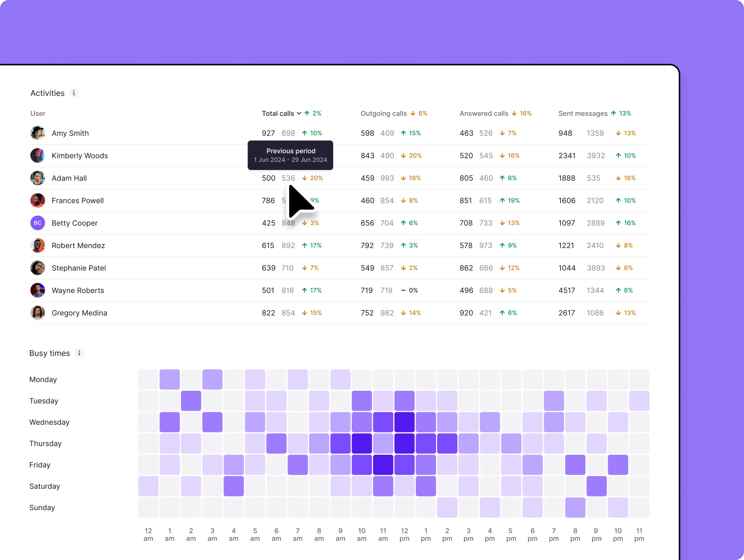Click Betty Cooper's BC avatar badge
Screen dimensions: 744x560
[x=37, y=223]
